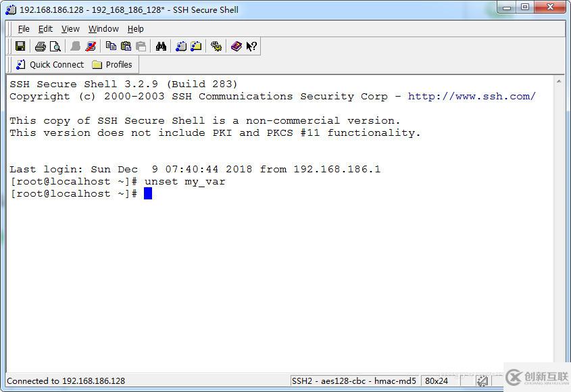The height and width of the screenshot is (392, 571).
Task: Open the Settings gear icon
Action: tap(216, 47)
